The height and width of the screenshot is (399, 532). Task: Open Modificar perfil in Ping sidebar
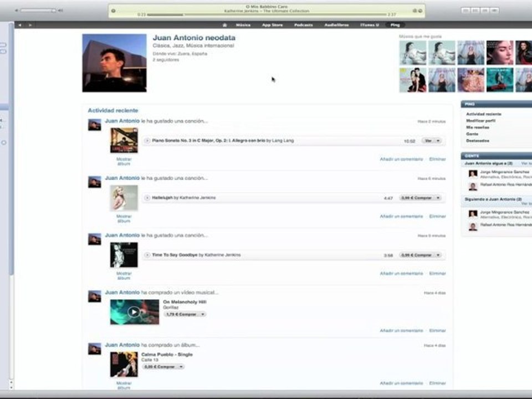[481, 121]
